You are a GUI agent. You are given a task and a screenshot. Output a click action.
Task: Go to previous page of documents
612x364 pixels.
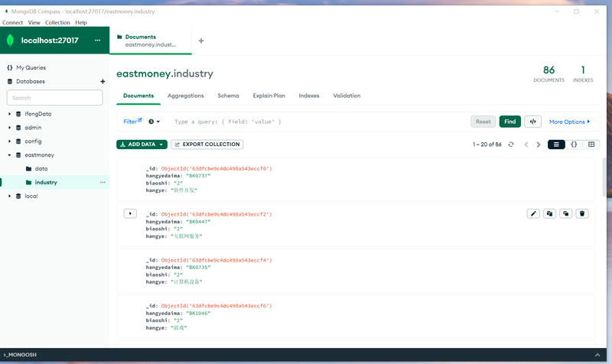526,145
